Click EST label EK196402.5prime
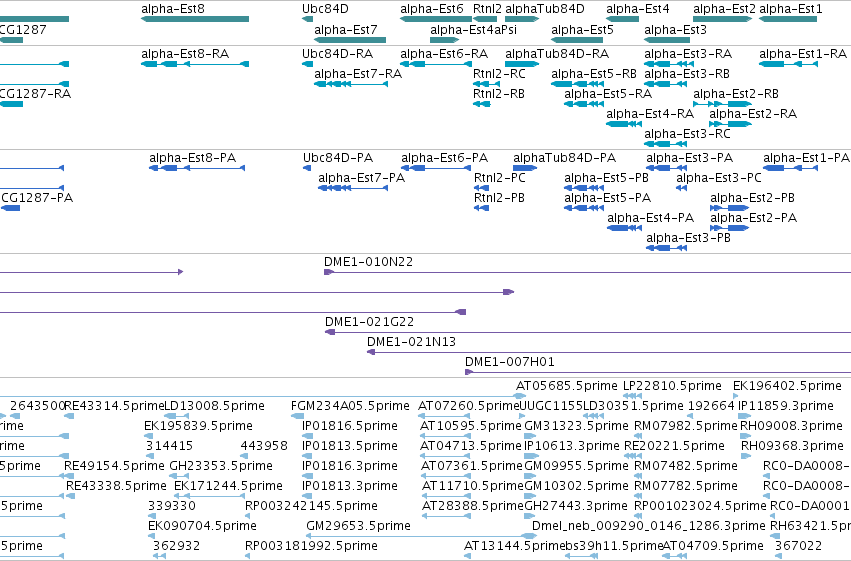 pyautogui.click(x=787, y=386)
